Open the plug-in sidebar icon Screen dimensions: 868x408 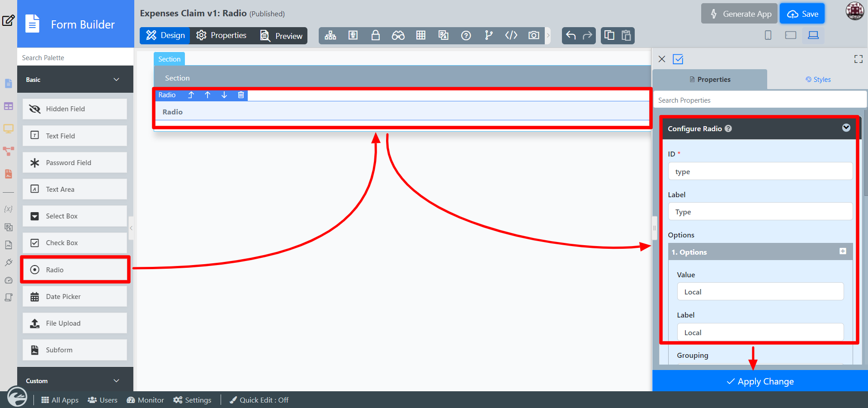coord(8,262)
